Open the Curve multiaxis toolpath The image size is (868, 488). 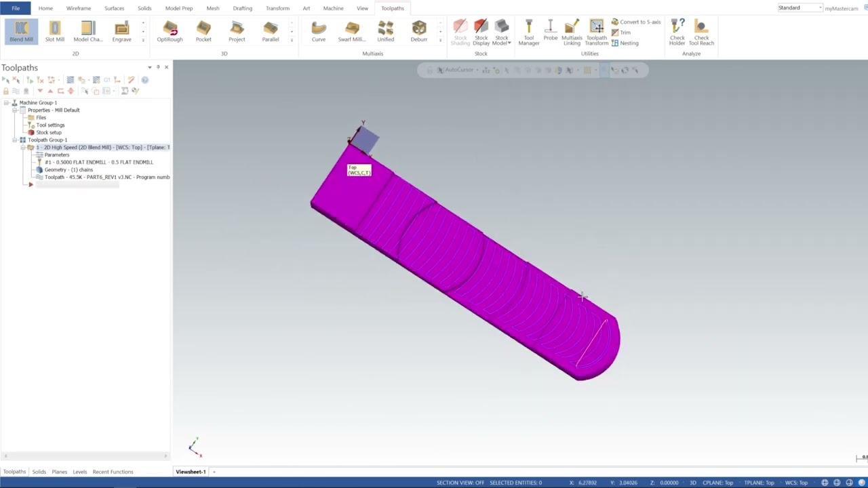click(x=319, y=31)
